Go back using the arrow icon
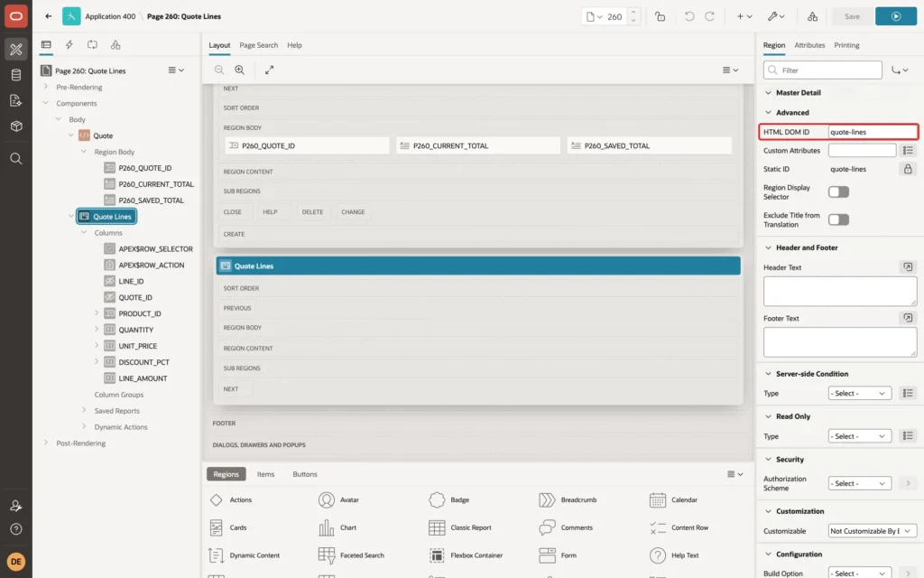The height and width of the screenshot is (578, 924). (x=49, y=16)
